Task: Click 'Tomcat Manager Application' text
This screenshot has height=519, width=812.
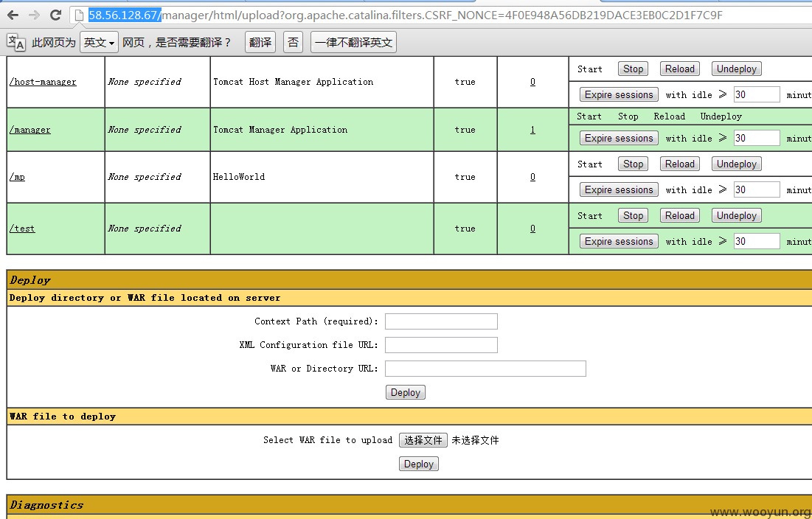Action: tap(280, 130)
